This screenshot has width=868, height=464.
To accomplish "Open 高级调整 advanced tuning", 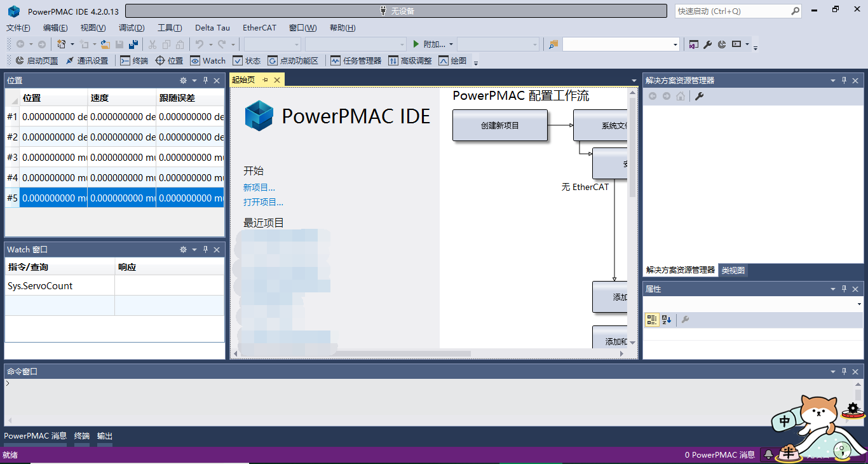I will (410, 61).
